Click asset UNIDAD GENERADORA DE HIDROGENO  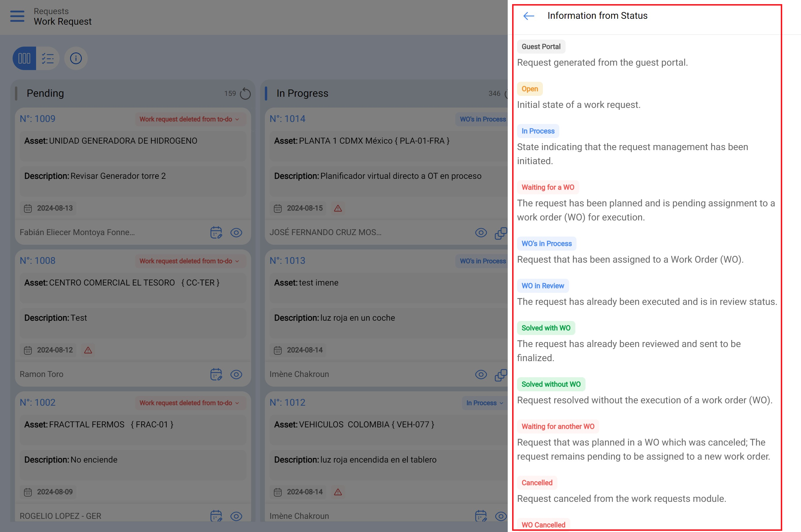click(x=123, y=141)
